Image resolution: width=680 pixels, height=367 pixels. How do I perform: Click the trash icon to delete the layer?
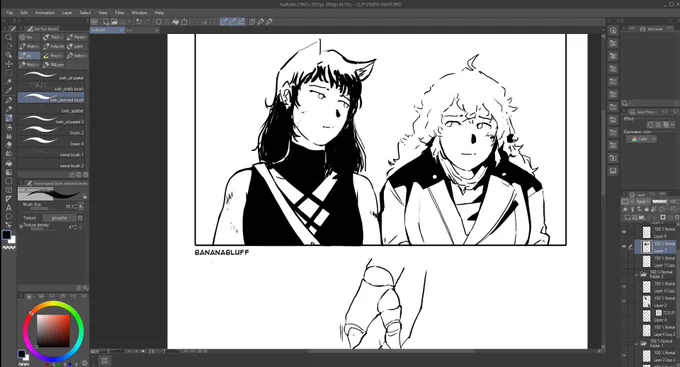(x=677, y=217)
